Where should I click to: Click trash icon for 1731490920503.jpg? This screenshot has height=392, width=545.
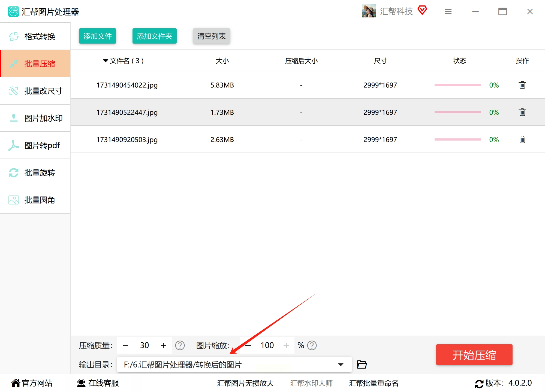click(x=522, y=139)
